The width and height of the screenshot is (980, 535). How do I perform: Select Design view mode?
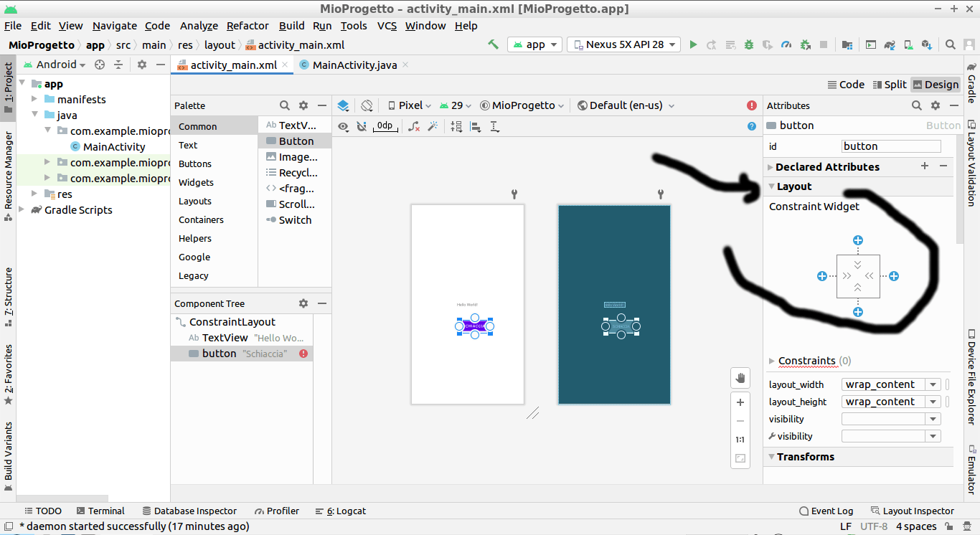[936, 85]
